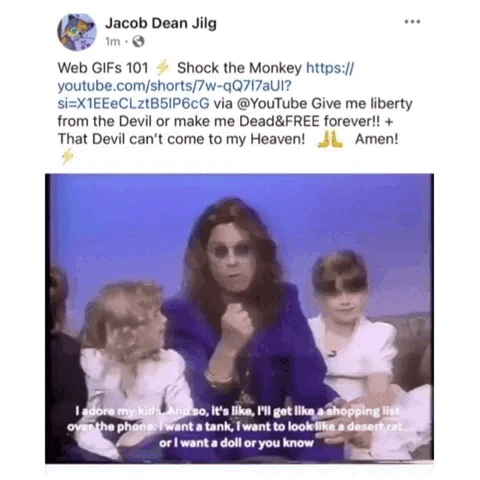
Task: Open the youtube.com/shorts link line
Action: pos(174,86)
